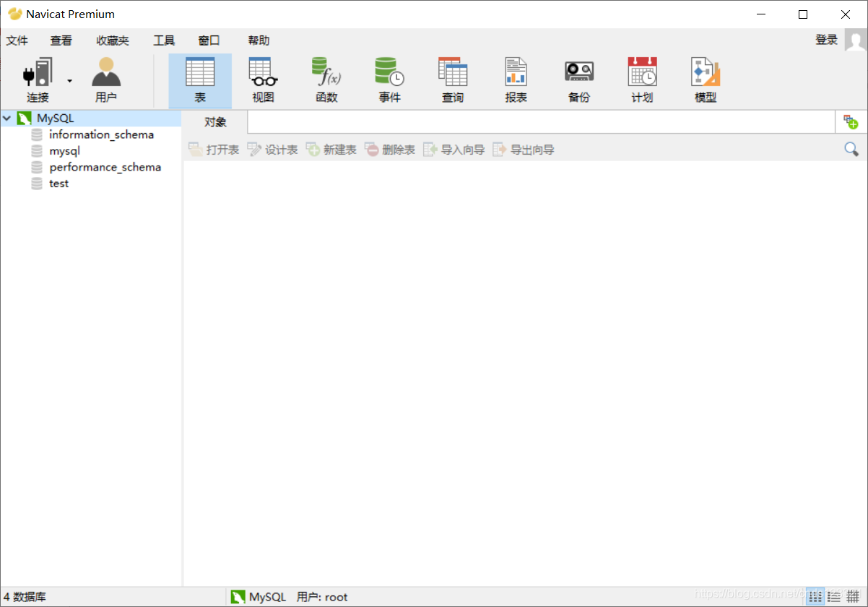Select the performance_schema database
The height and width of the screenshot is (607, 868).
click(105, 167)
